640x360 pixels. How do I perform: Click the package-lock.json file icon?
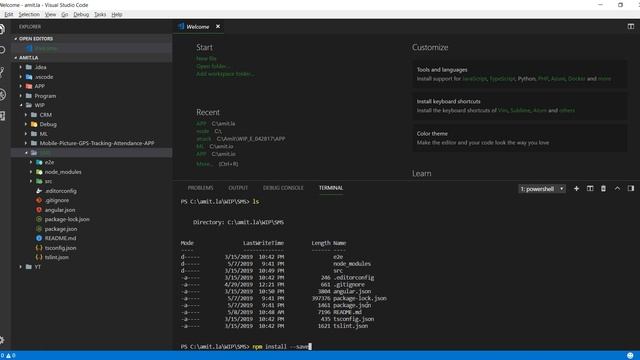pyautogui.click(x=39, y=219)
